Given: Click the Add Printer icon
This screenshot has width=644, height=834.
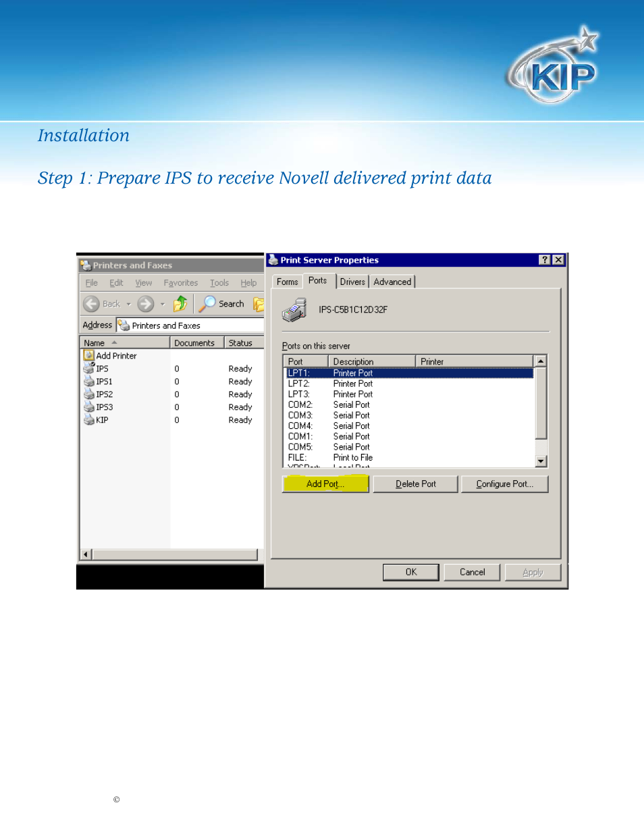Looking at the screenshot, I should click(x=88, y=355).
